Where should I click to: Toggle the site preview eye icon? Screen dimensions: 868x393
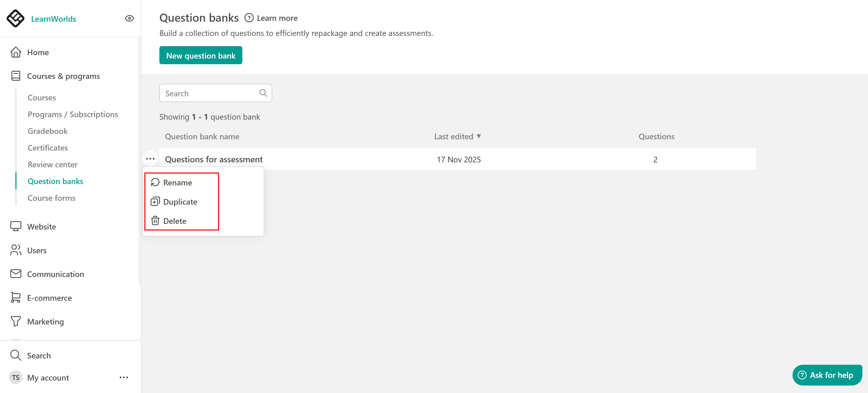click(129, 19)
